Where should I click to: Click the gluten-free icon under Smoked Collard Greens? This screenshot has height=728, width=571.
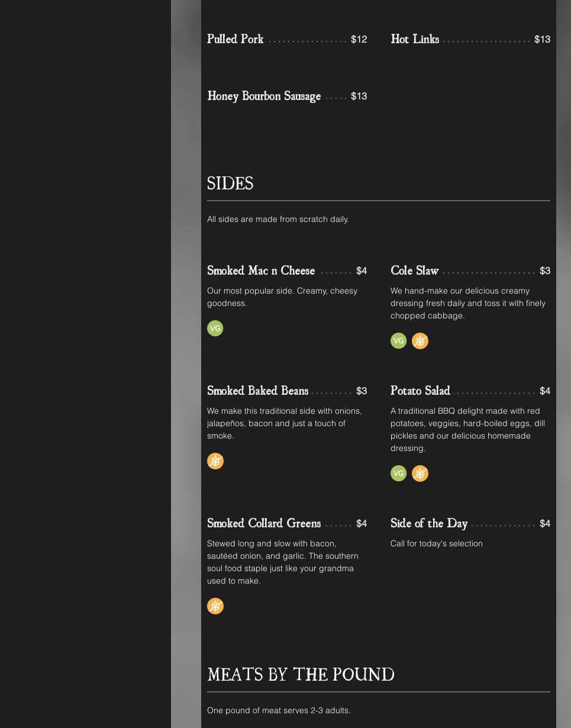pyautogui.click(x=215, y=606)
